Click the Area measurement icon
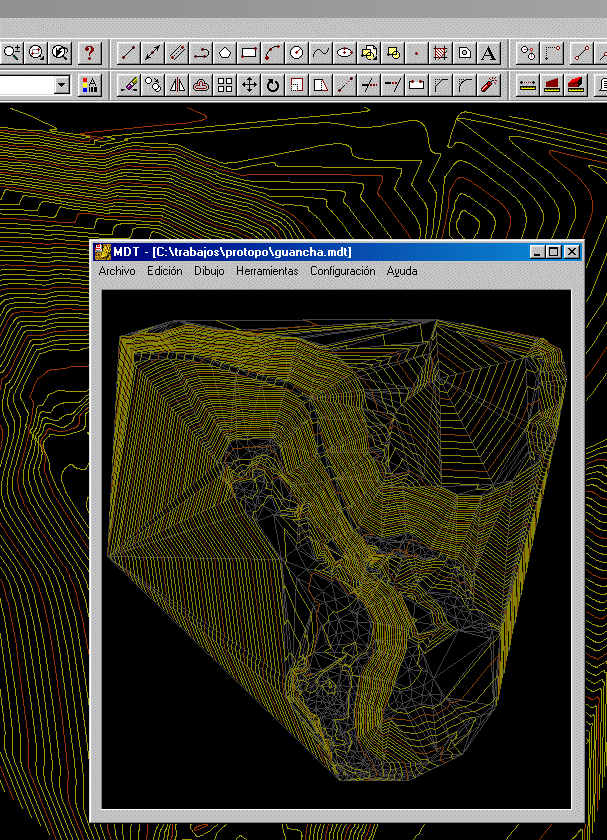 coord(552,85)
